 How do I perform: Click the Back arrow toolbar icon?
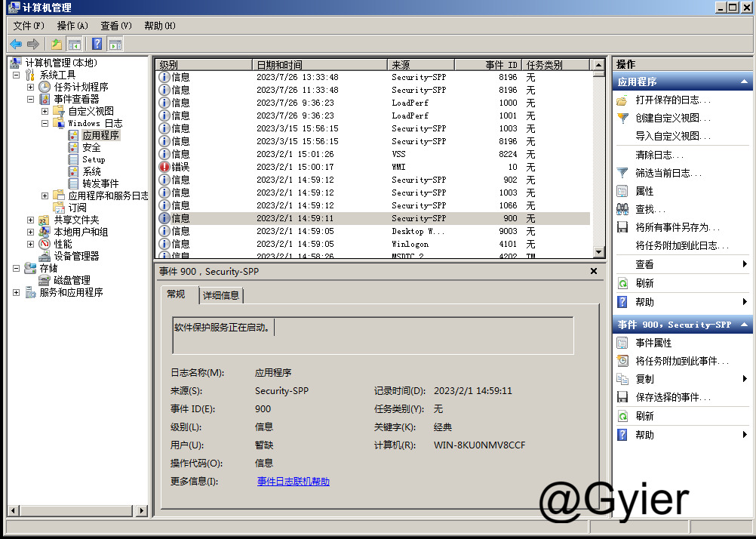pos(16,45)
